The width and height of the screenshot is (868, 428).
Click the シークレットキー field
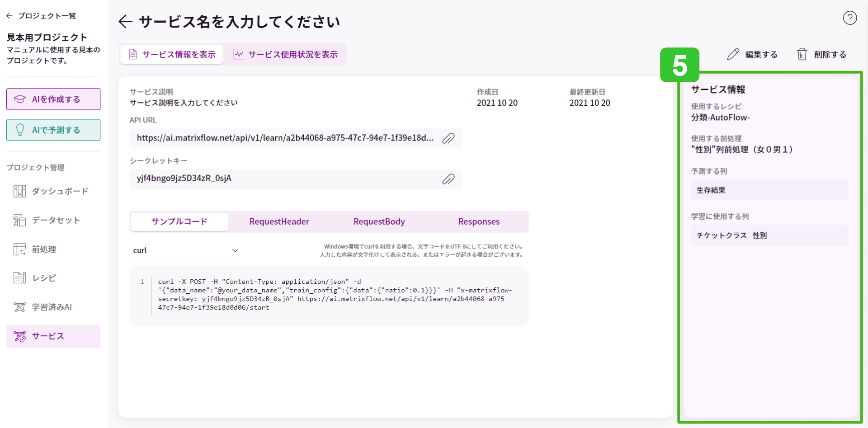coord(296,179)
